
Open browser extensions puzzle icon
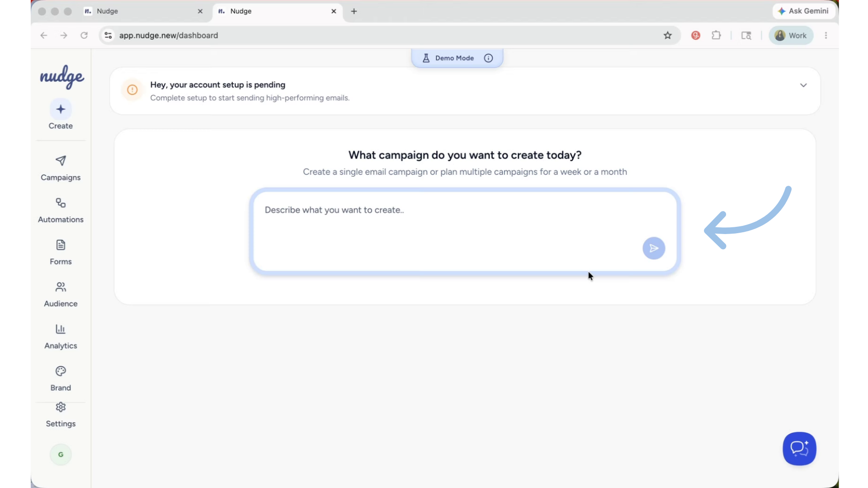pyautogui.click(x=716, y=35)
